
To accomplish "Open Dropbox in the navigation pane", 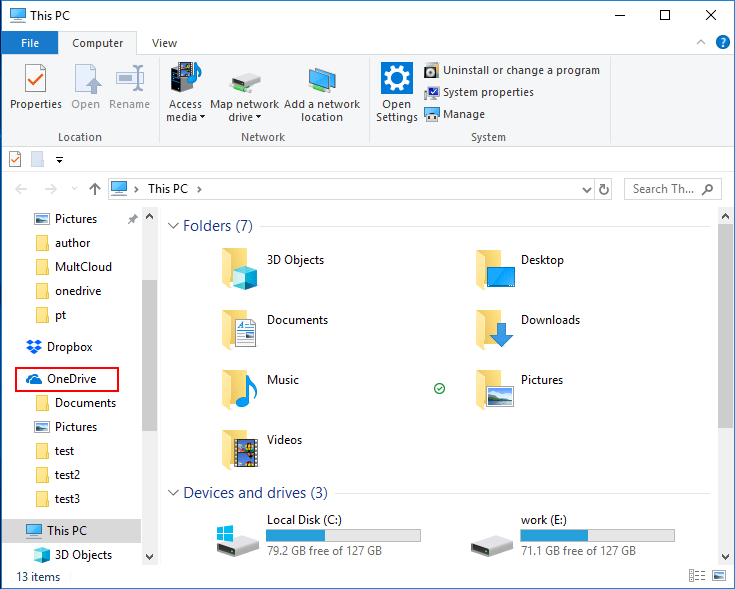I will pyautogui.click(x=59, y=347).
